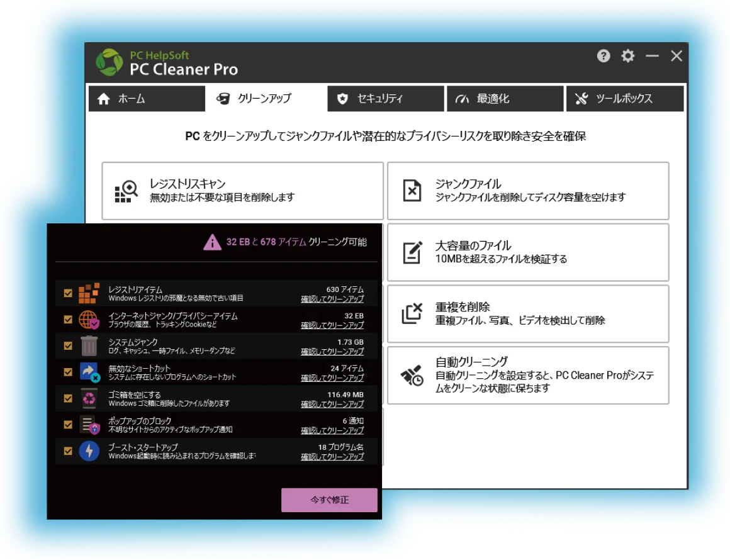Click the tools icon in ツールボックス tab
730x560 pixels.
tap(581, 99)
